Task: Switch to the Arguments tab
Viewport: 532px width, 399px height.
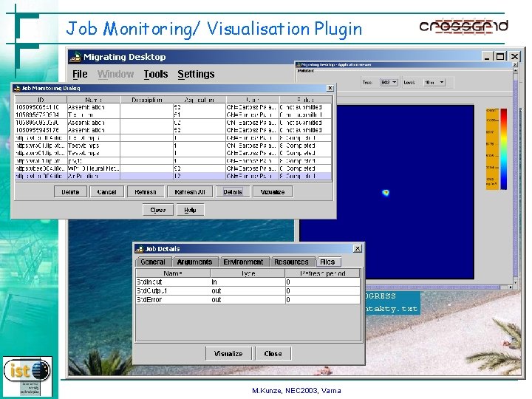Action: click(194, 262)
